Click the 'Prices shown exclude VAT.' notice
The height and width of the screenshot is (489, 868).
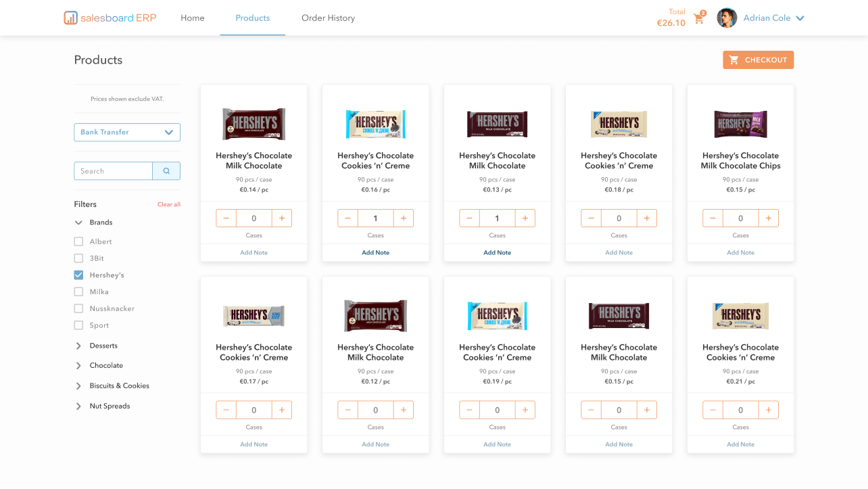(x=127, y=99)
